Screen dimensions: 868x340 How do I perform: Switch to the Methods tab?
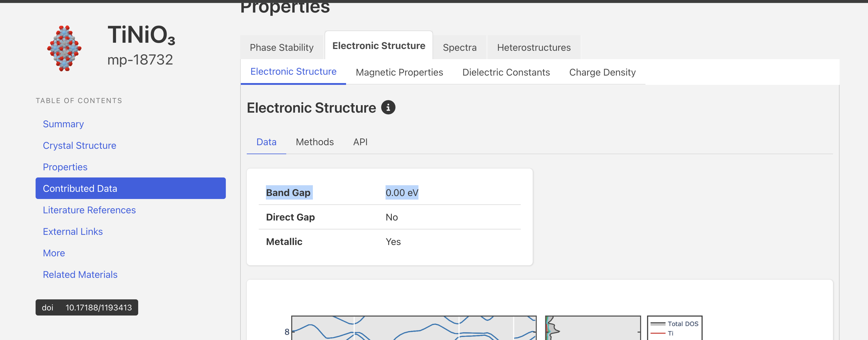(x=314, y=142)
